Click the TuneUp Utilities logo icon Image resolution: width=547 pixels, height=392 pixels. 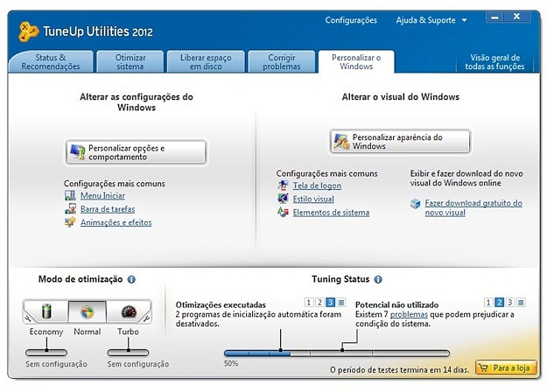(x=29, y=31)
